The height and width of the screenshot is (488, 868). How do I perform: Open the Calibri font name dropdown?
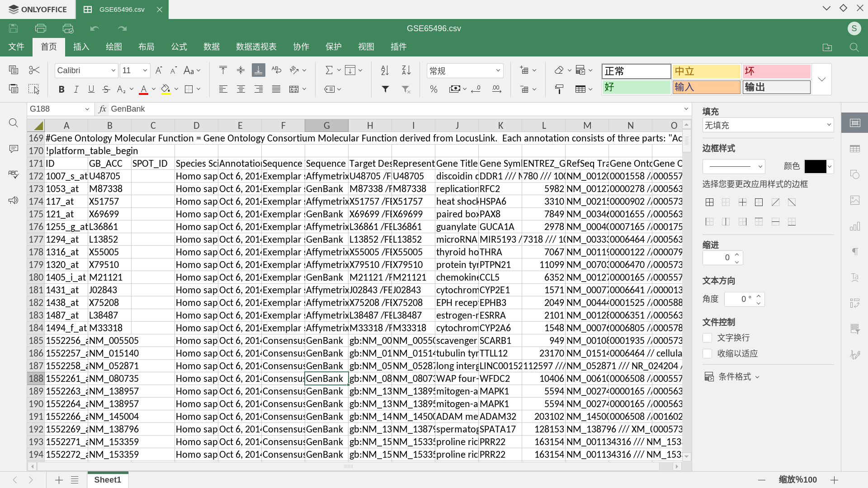[x=113, y=70]
